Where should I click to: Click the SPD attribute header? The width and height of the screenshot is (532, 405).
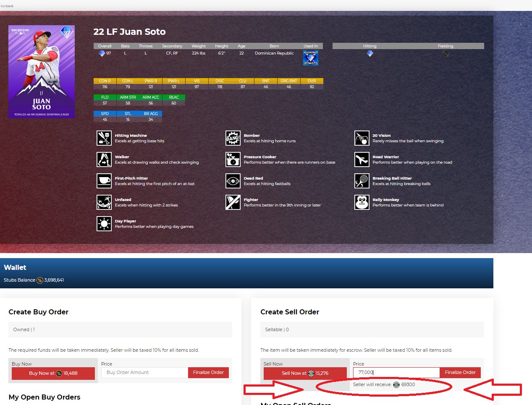point(105,114)
